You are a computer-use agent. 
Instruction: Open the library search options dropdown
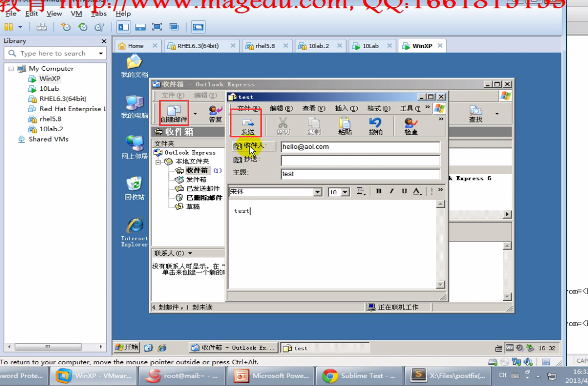coord(101,54)
